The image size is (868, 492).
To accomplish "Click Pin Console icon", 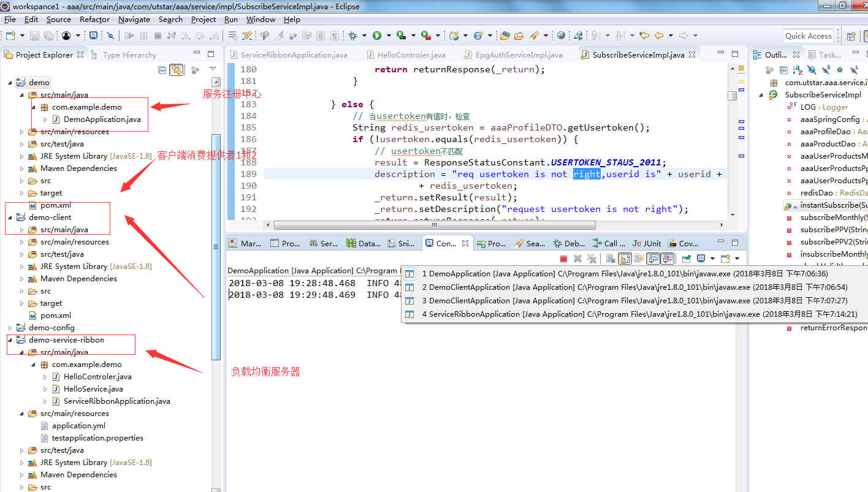I will (687, 259).
